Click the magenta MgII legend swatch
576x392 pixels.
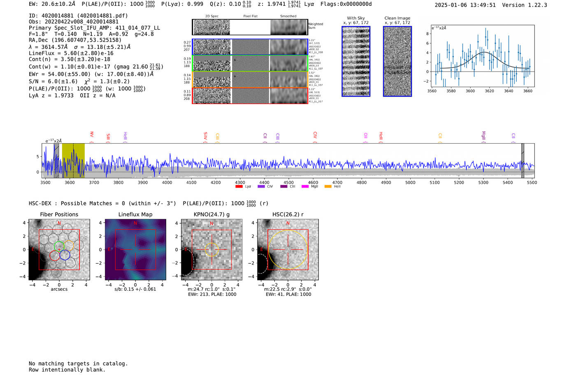(305, 186)
